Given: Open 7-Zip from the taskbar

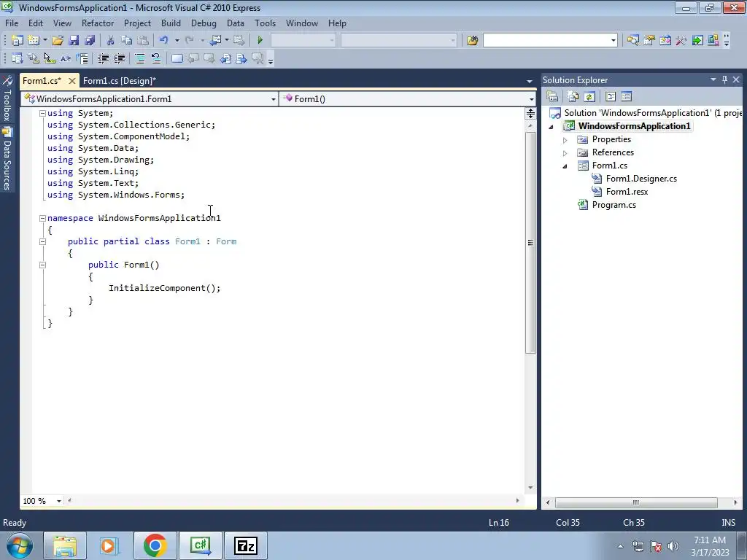Looking at the screenshot, I should coord(246,545).
